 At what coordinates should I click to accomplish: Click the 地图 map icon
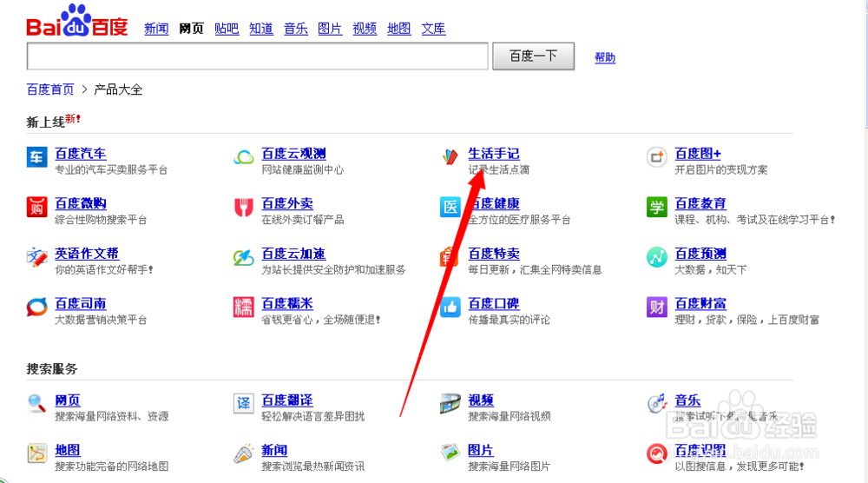(x=37, y=453)
